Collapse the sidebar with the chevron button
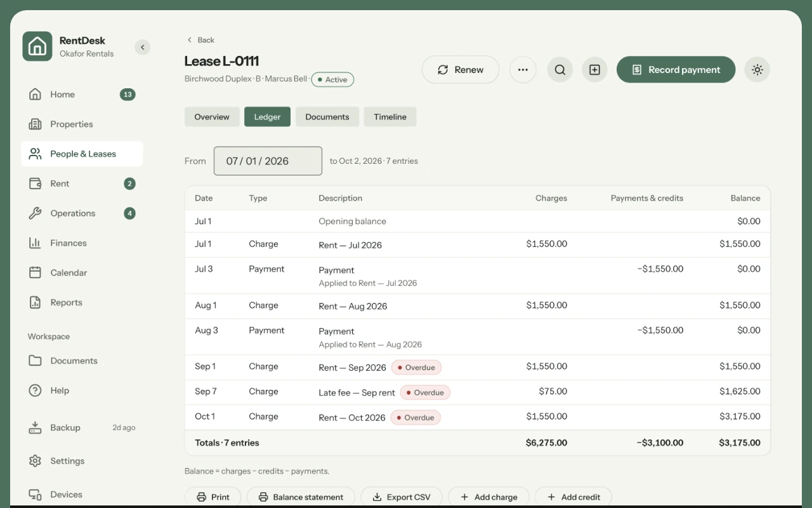Screen dimensions: 812x508 coord(142,47)
